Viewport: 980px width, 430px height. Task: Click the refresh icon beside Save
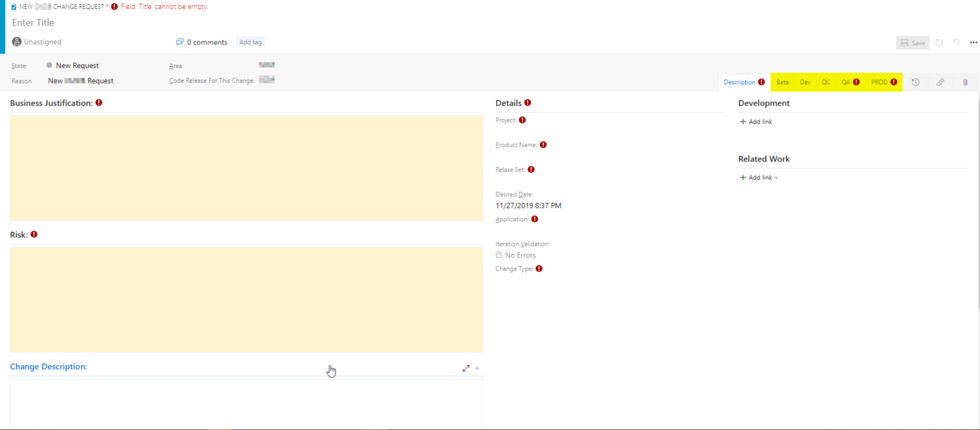click(x=939, y=42)
